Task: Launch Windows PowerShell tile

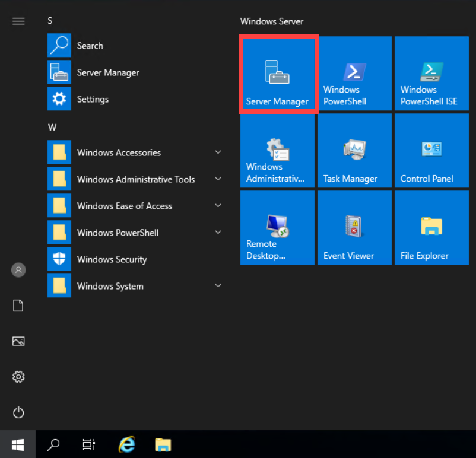Action: tap(354, 74)
